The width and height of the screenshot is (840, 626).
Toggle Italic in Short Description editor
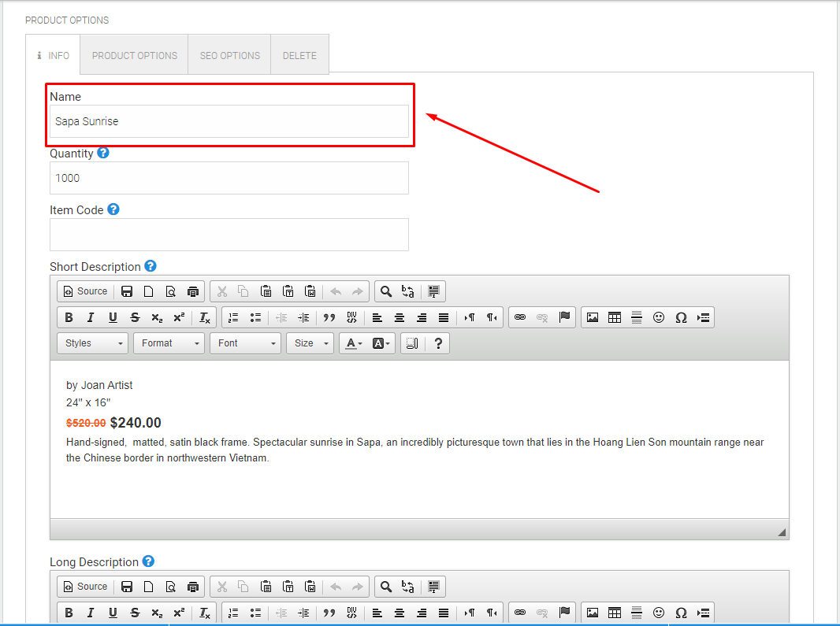click(91, 317)
